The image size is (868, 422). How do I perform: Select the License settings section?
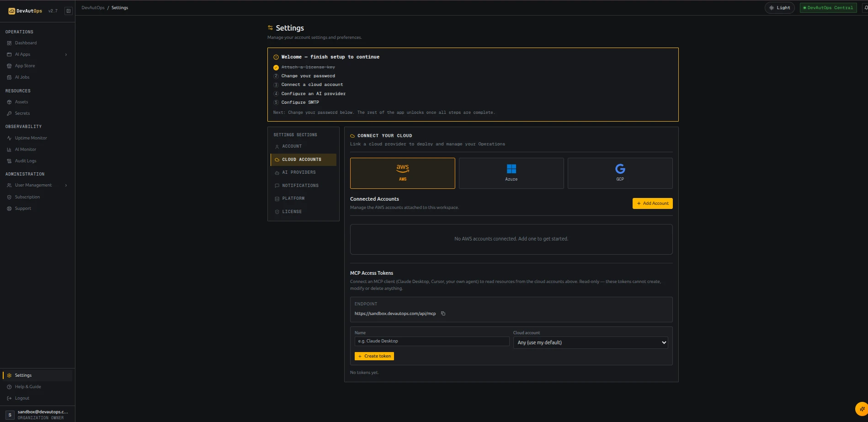coord(304,212)
